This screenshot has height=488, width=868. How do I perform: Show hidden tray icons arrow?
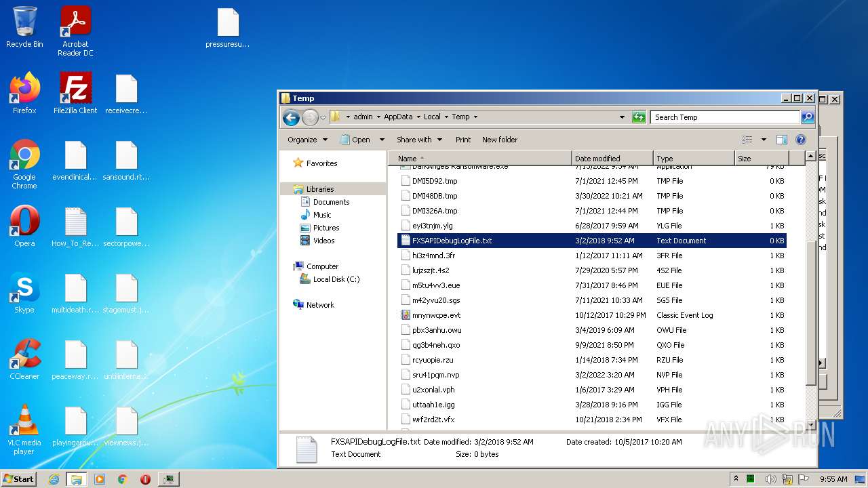coord(736,479)
